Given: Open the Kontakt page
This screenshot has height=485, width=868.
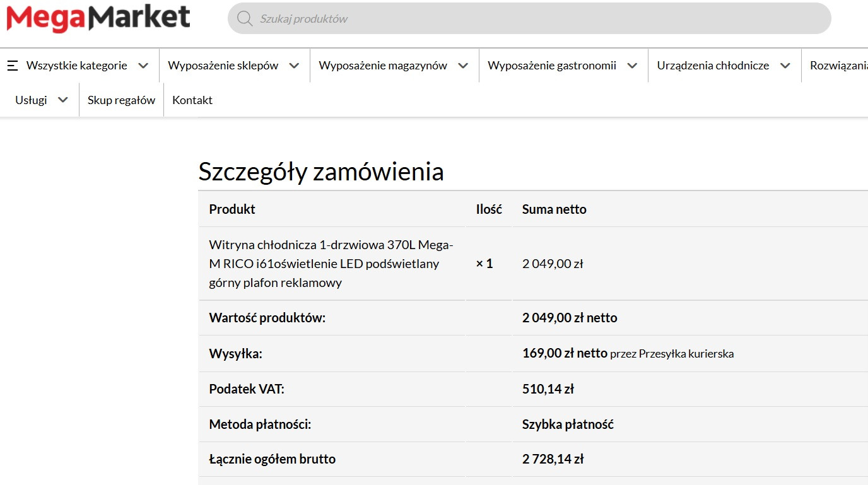Looking at the screenshot, I should click(192, 100).
